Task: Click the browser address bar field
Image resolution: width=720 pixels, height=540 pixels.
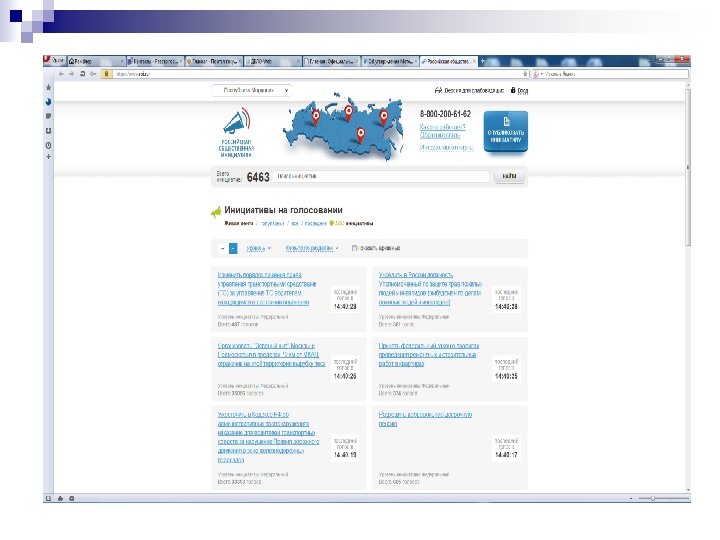Action: (x=317, y=74)
